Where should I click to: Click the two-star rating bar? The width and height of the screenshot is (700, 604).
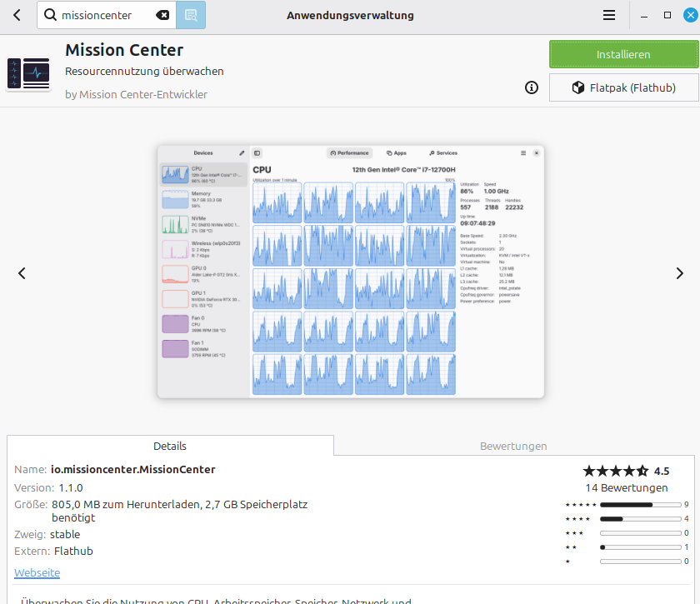(x=640, y=547)
